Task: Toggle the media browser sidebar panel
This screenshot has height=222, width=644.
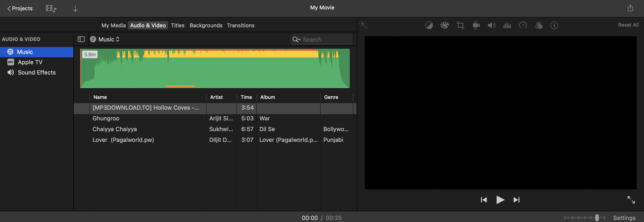Action: point(81,39)
